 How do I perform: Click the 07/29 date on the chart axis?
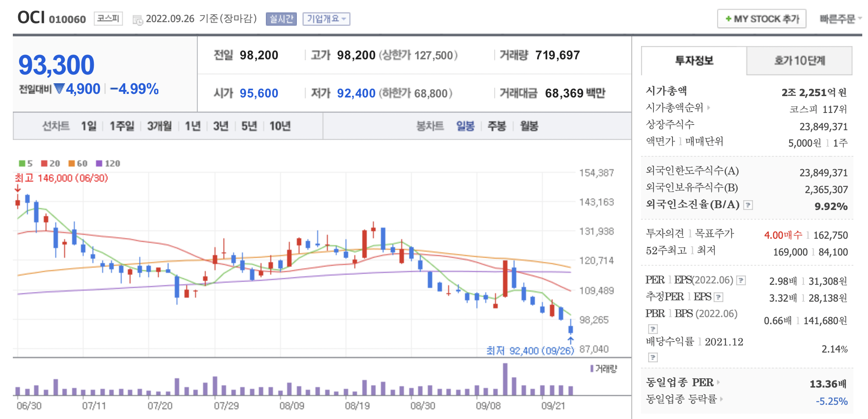226,406
